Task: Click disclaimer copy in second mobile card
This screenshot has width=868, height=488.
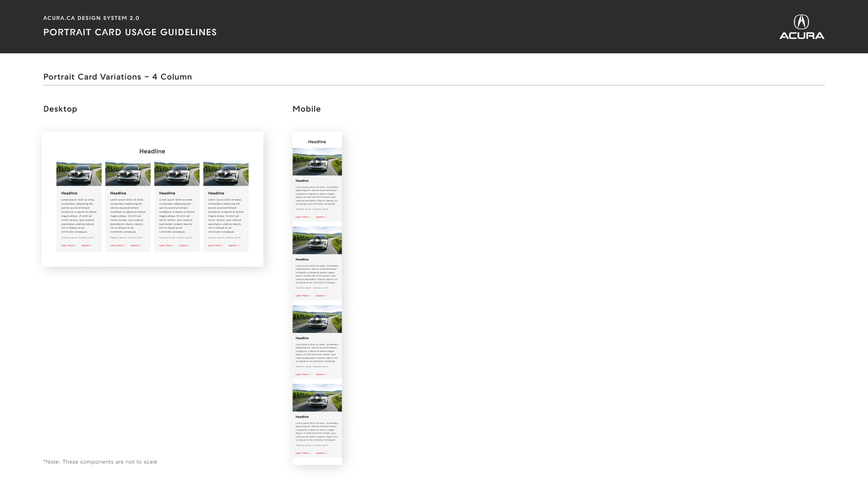Action: pyautogui.click(x=311, y=288)
